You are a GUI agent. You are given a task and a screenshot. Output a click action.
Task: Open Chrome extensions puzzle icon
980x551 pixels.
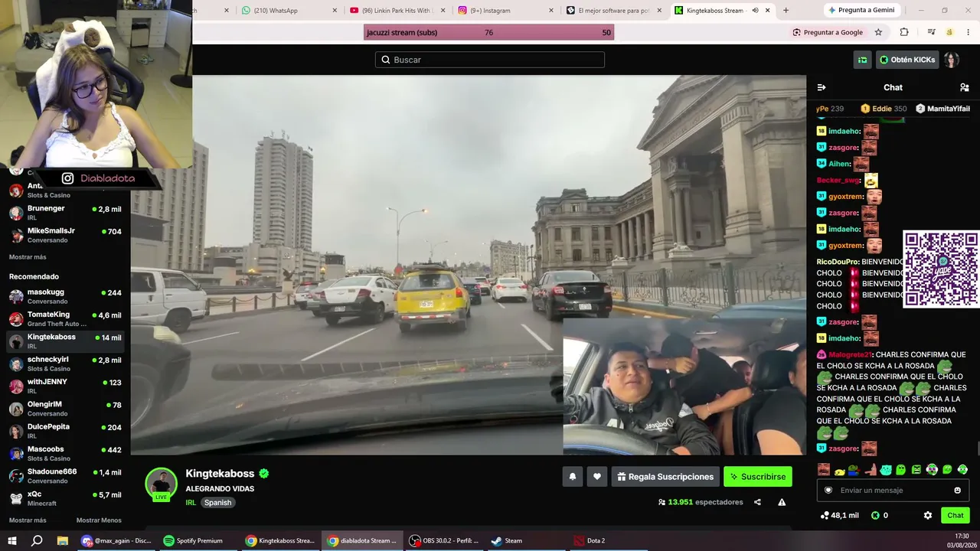904,32
